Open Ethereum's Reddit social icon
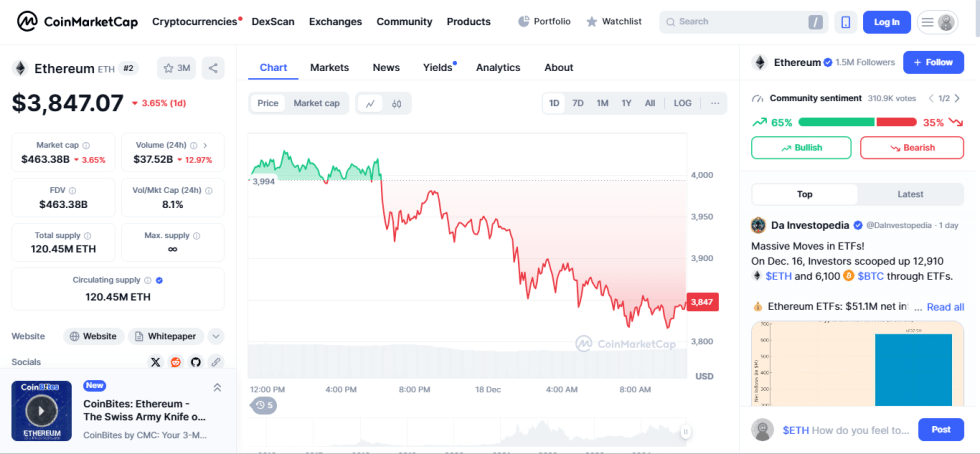Image resolution: width=980 pixels, height=454 pixels. click(x=176, y=362)
